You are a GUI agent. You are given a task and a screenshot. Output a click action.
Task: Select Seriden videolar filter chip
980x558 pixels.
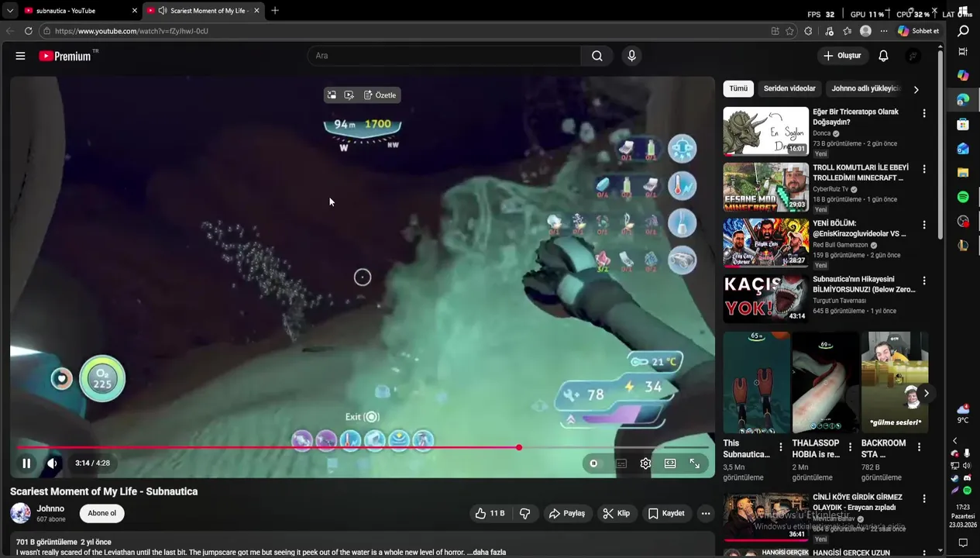[x=789, y=88]
